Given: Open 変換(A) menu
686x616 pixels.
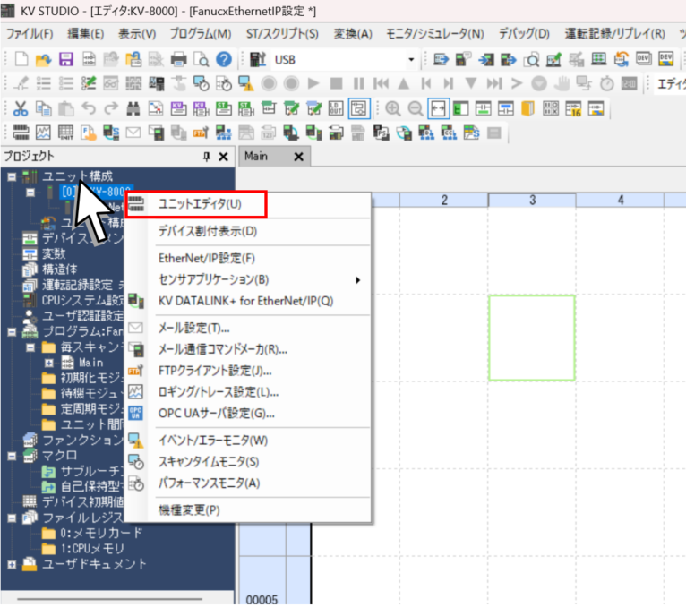Looking at the screenshot, I should click(353, 34).
